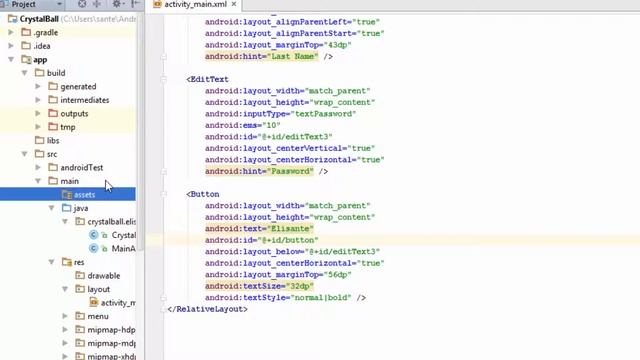Screen dimensions: 640x360
Task: Click the src folder icon
Action: pyautogui.click(x=40, y=153)
